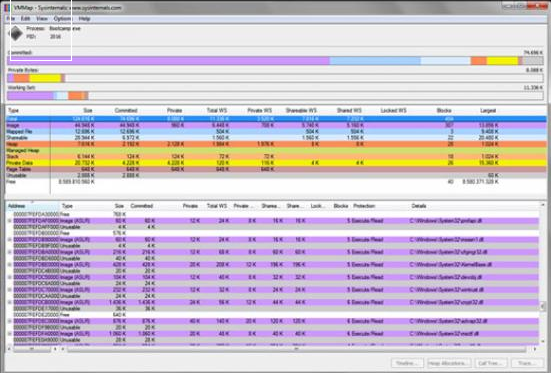The width and height of the screenshot is (551, 373).
Task: Sort summary table by Shareable WS header
Action: pyautogui.click(x=301, y=110)
